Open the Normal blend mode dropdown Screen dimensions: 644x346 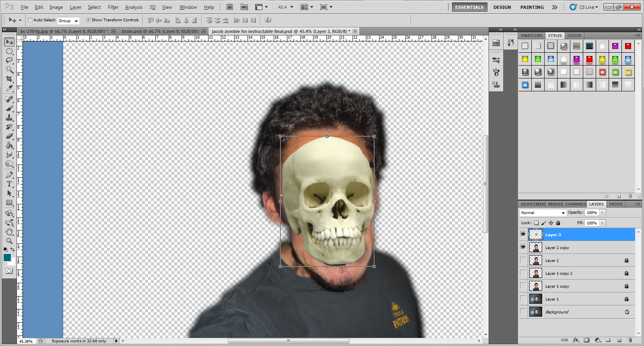tap(543, 212)
